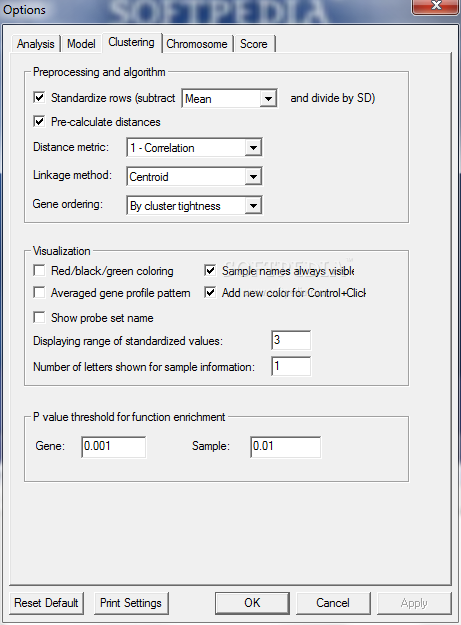Check Averaged gene profile pattern
The image size is (461, 625).
[39, 293]
